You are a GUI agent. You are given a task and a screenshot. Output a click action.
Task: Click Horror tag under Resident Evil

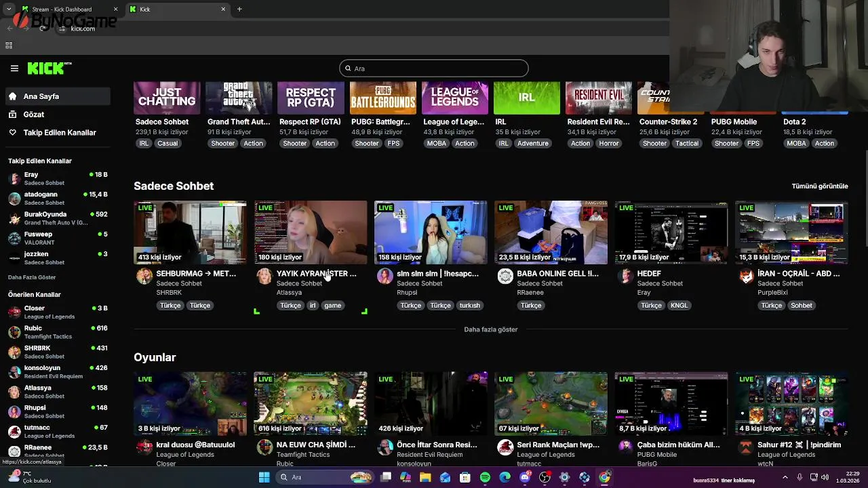(608, 144)
